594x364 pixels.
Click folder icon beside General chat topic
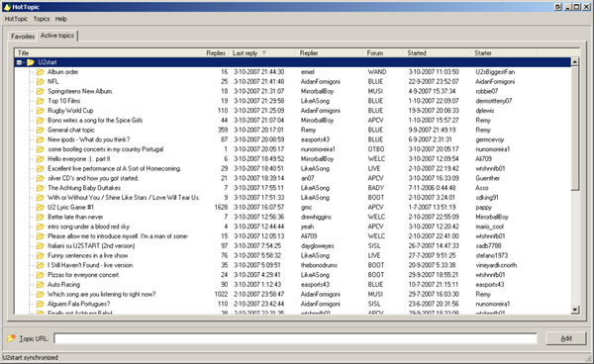41,131
